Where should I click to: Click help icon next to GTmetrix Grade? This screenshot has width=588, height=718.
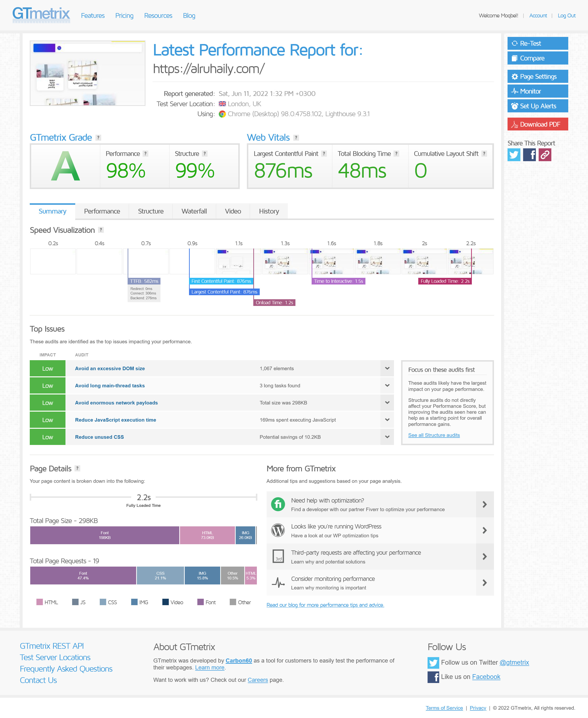(98, 138)
